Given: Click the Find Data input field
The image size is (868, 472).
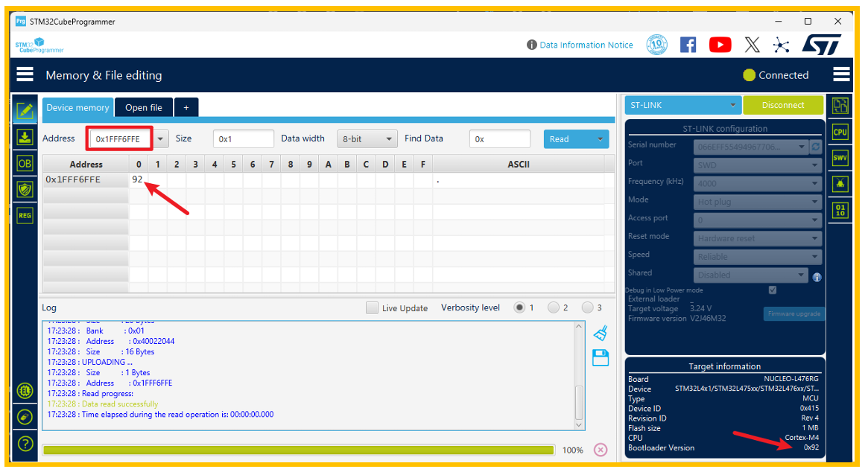Looking at the screenshot, I should pyautogui.click(x=500, y=139).
